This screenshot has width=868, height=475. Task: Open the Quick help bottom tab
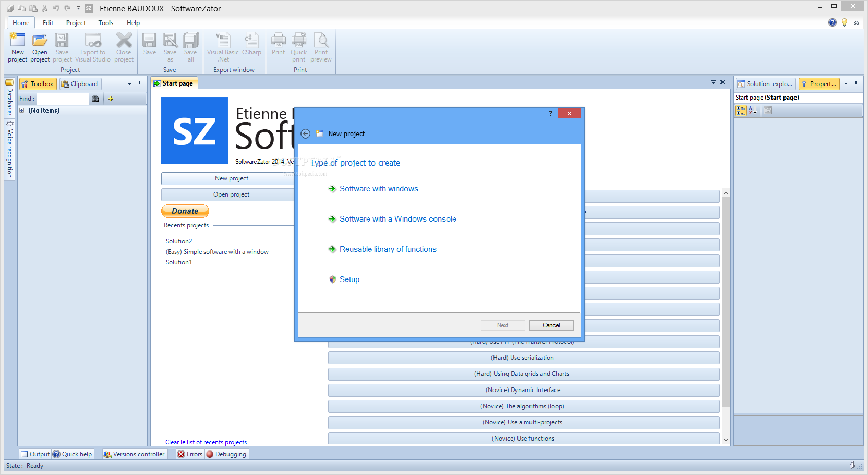[73, 454]
